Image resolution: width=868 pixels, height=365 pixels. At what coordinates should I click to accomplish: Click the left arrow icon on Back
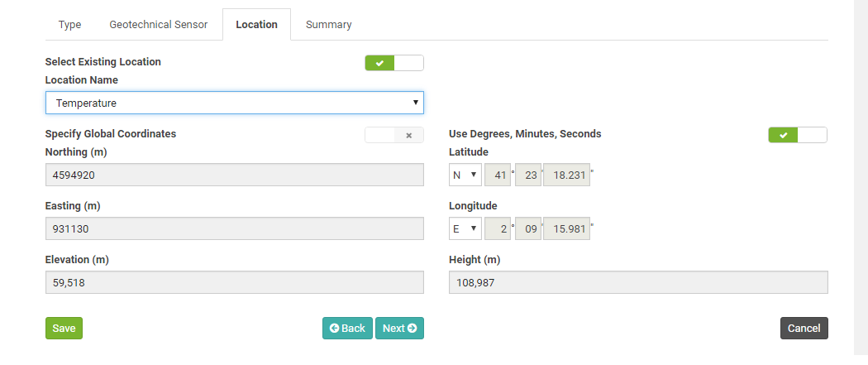(334, 329)
